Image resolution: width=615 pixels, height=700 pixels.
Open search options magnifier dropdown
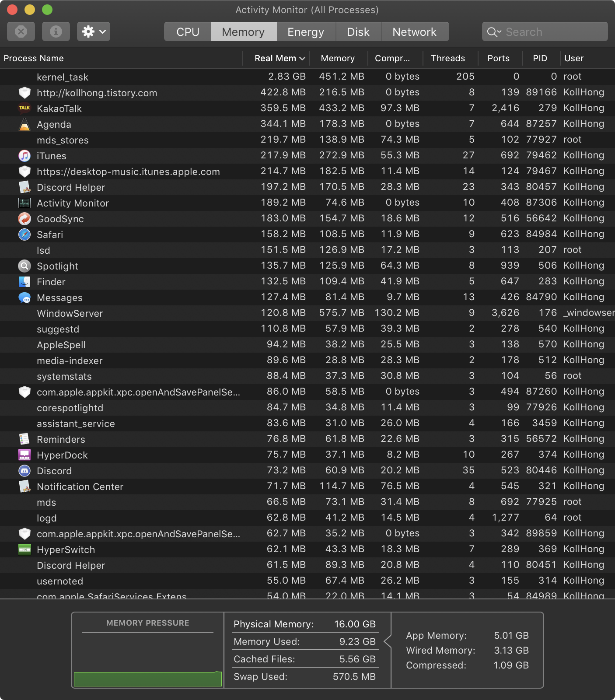494,32
